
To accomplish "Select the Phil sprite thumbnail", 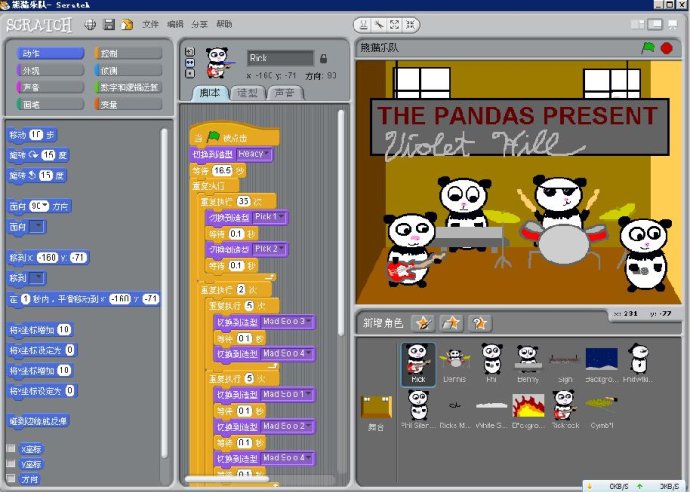I will click(x=492, y=364).
